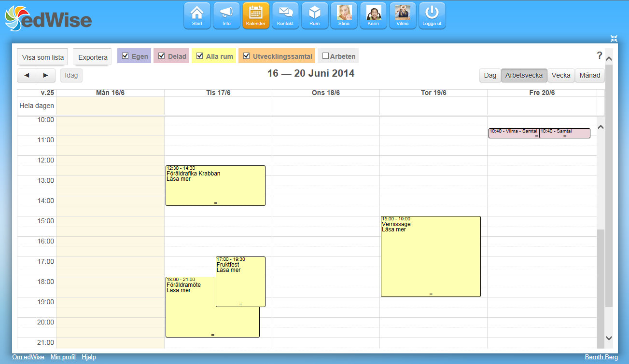Switch to Månad view
Image resolution: width=629 pixels, height=364 pixels.
(x=590, y=75)
